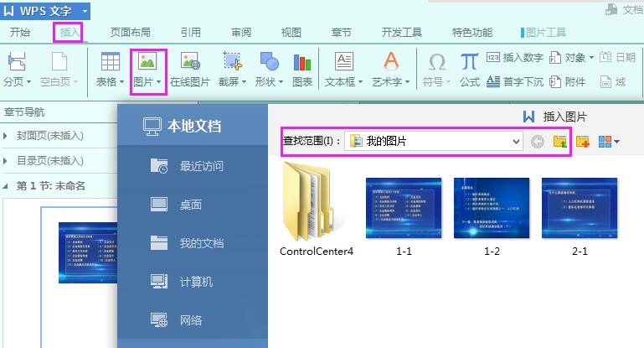
Task: Open the ControlCenter4 folder
Action: (x=316, y=210)
